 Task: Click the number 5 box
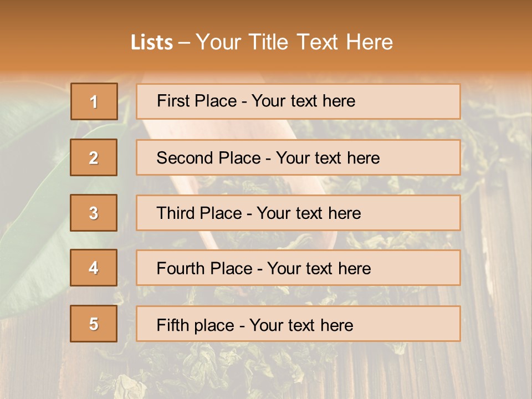point(94,324)
